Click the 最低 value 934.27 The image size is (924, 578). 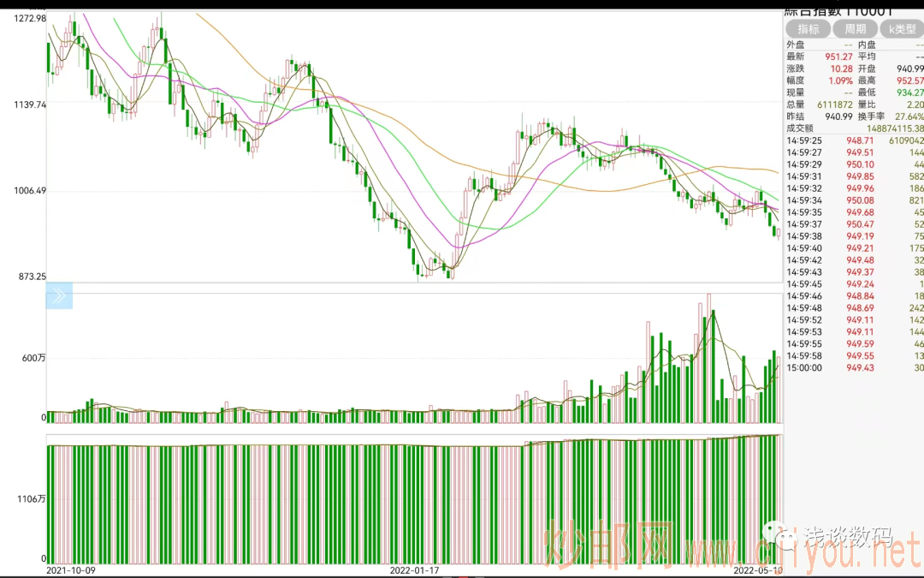point(907,92)
